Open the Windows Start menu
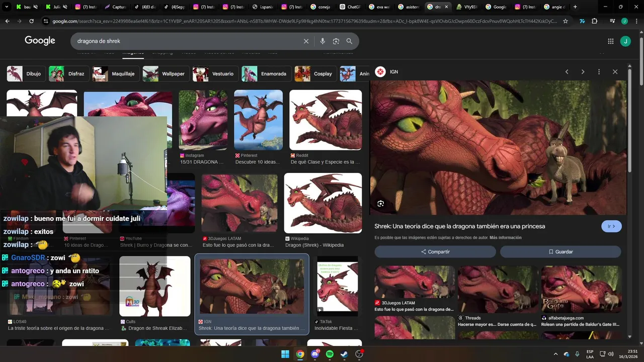 pyautogui.click(x=285, y=354)
